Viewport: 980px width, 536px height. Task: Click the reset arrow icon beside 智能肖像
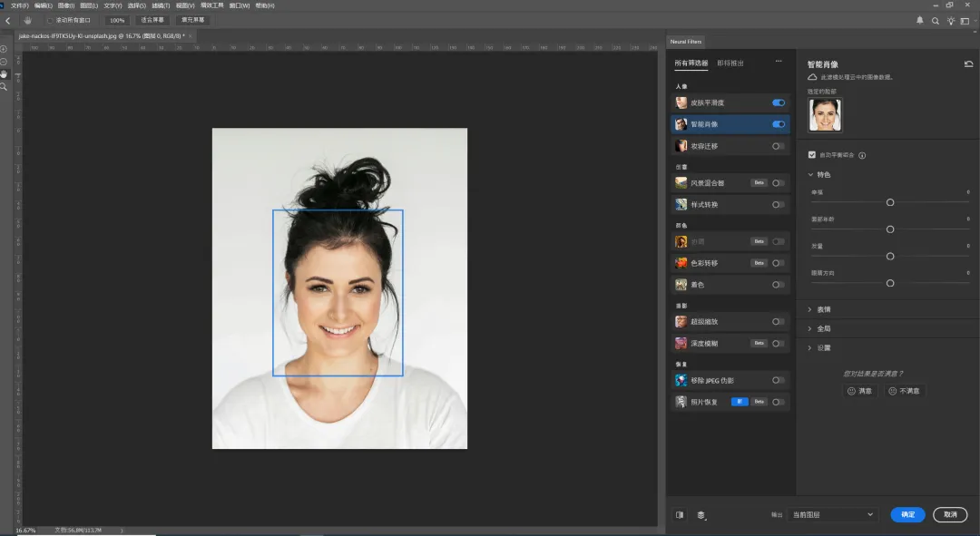pos(968,64)
